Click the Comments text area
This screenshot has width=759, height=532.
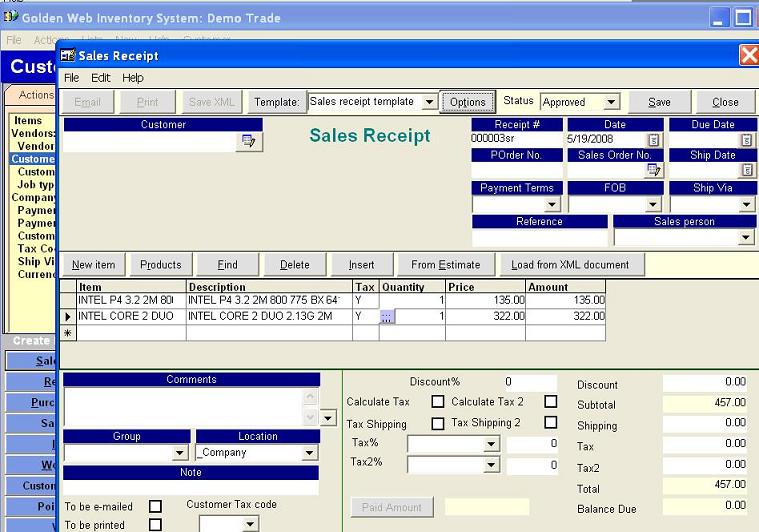point(183,407)
